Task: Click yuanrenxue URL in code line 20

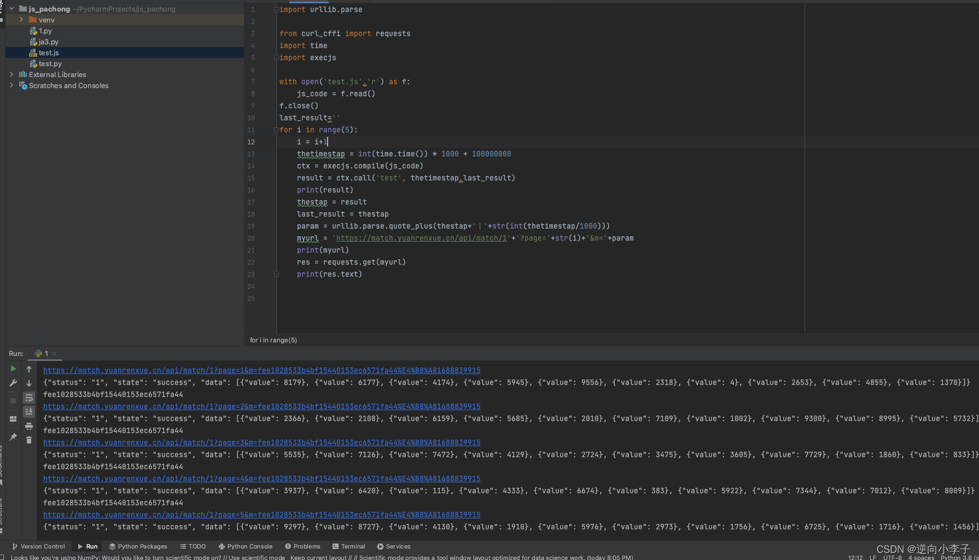Action: 422,238
